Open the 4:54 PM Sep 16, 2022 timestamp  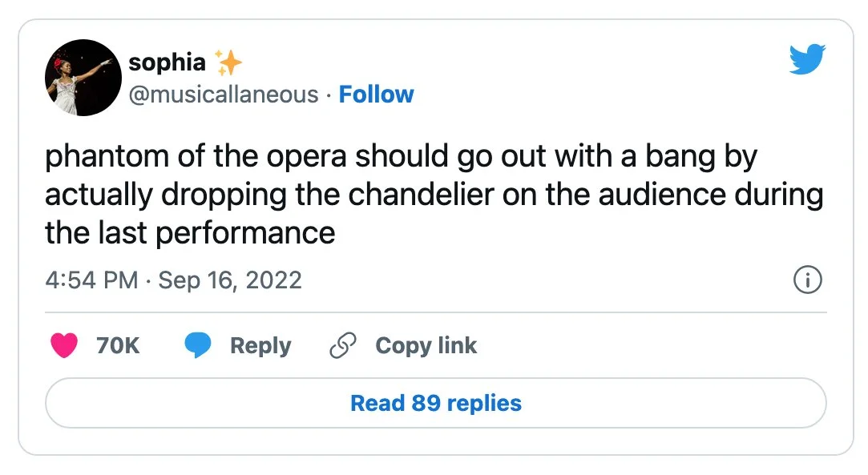click(173, 280)
